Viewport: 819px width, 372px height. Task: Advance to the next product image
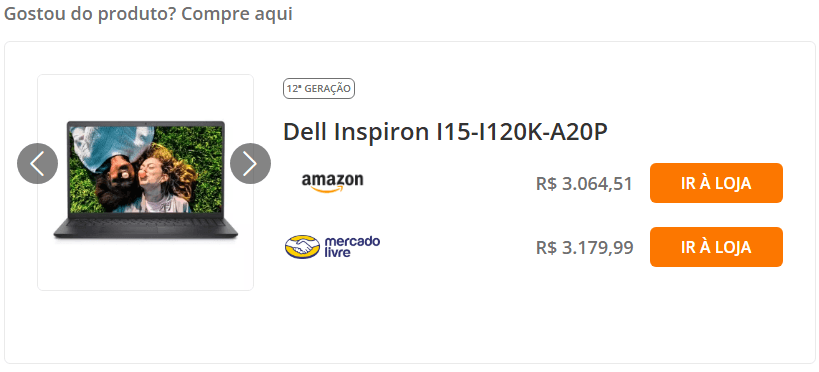pos(250,164)
